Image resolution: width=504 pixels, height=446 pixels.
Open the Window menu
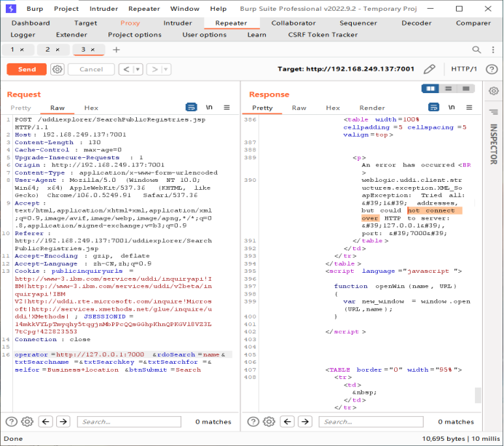(184, 9)
